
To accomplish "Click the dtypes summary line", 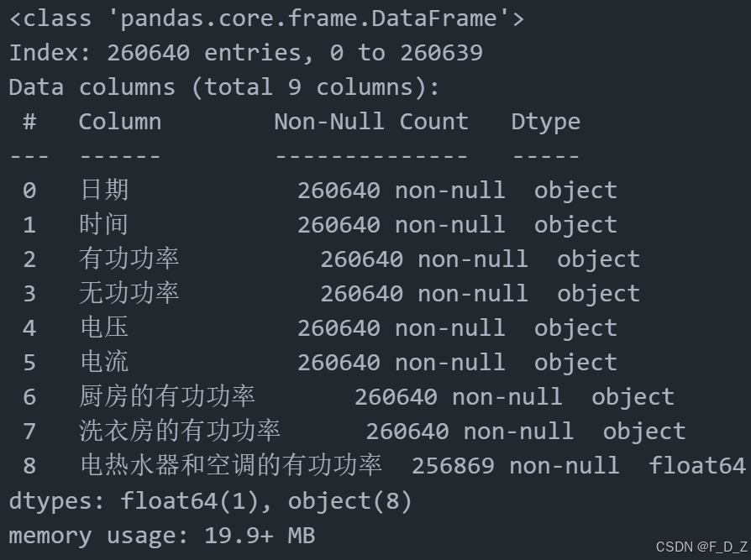I will click(x=210, y=501).
